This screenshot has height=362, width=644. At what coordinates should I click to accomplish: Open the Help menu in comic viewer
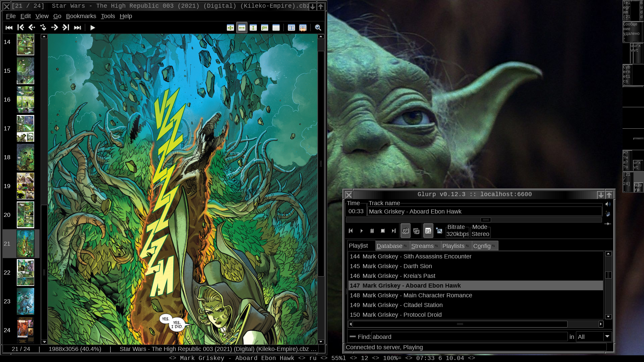click(x=126, y=16)
